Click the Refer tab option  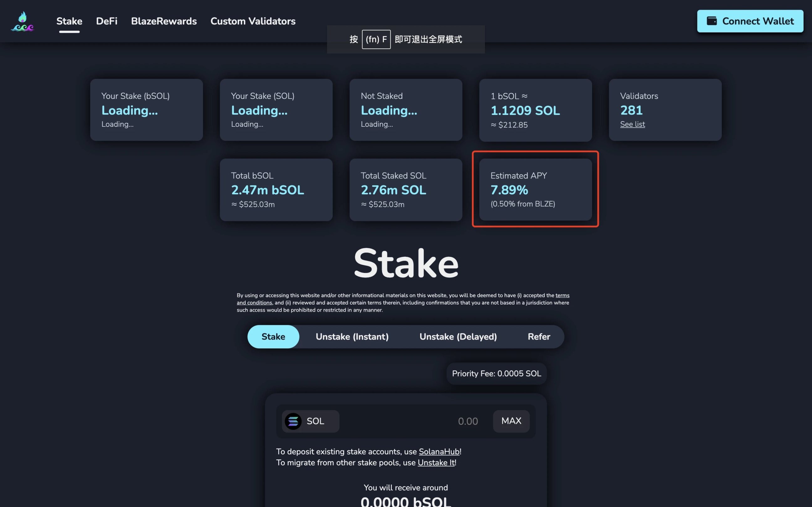[x=539, y=336]
